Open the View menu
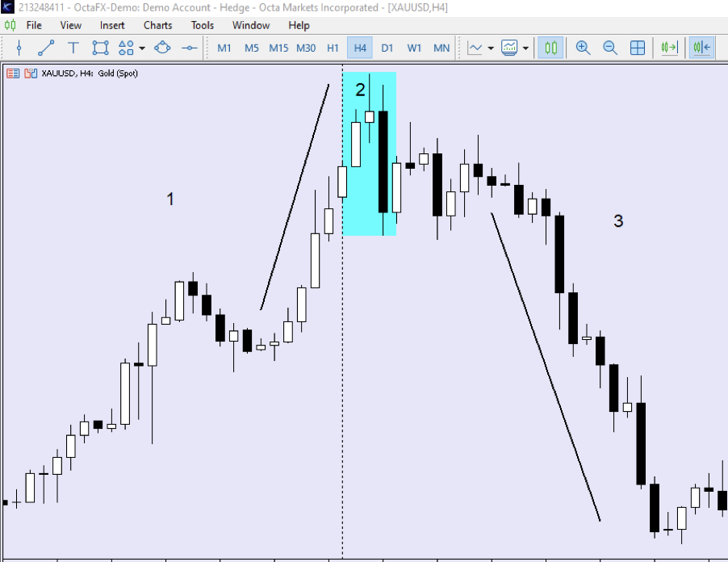Image resolution: width=728 pixels, height=562 pixels. click(x=70, y=26)
